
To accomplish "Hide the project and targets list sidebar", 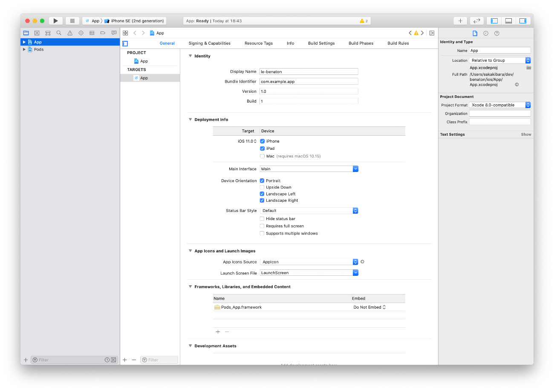I will pyautogui.click(x=125, y=43).
